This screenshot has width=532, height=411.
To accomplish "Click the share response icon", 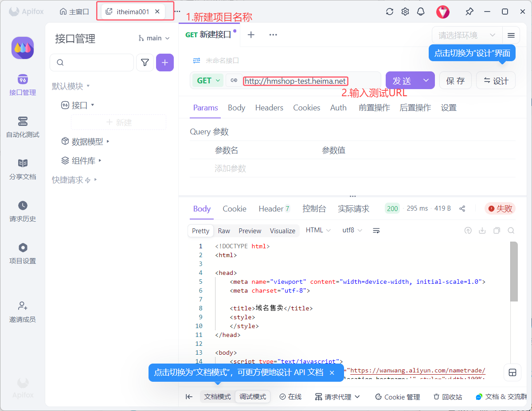I will click(462, 208).
